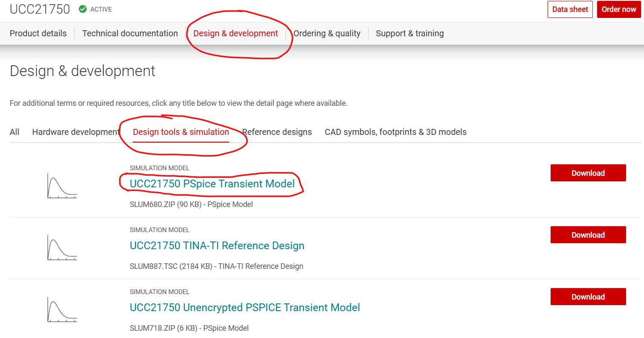644x338 pixels.
Task: Open the Product details tab
Action: tap(38, 33)
